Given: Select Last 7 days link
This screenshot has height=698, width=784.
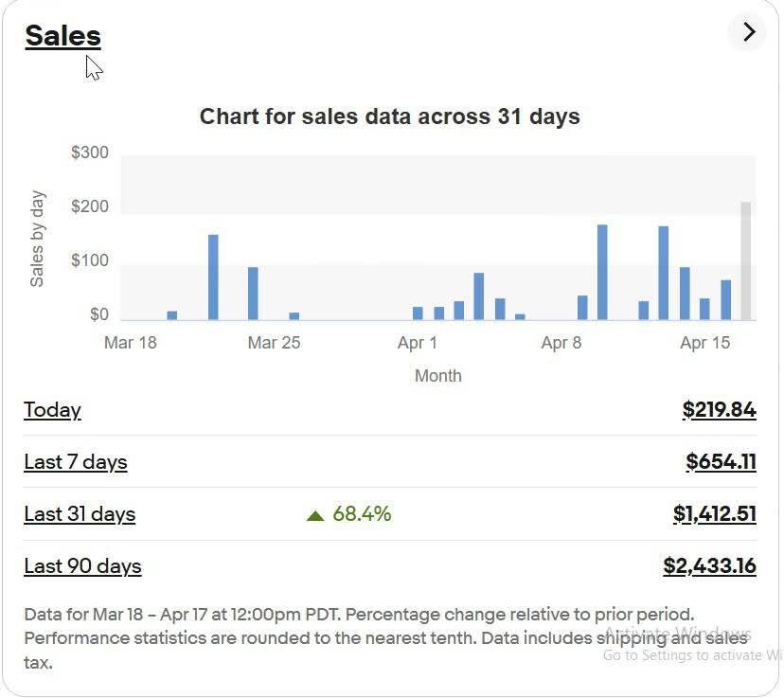Looking at the screenshot, I should coord(76,462).
